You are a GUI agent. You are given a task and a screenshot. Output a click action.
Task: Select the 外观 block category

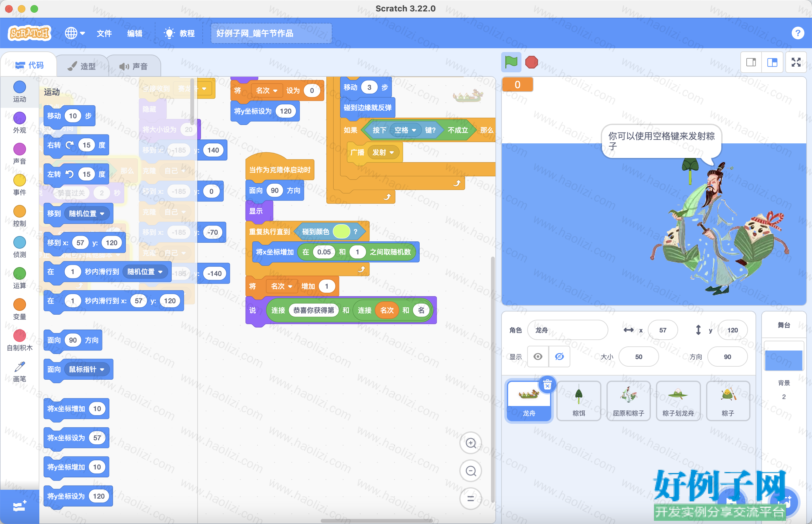(x=19, y=123)
